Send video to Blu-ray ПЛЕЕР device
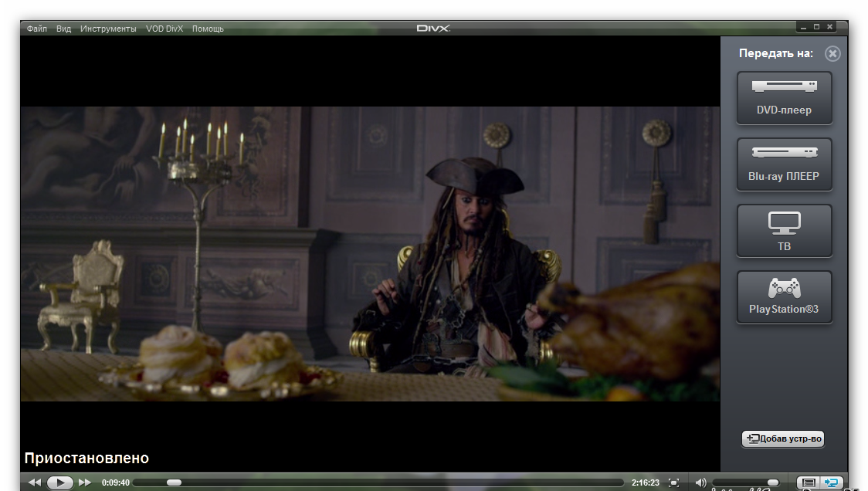The width and height of the screenshot is (868, 491). [x=784, y=164]
